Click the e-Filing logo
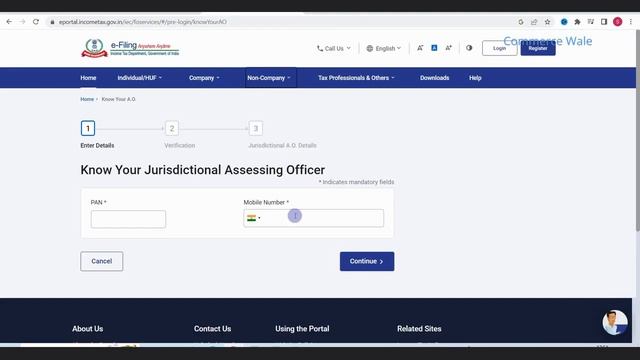The width and height of the screenshot is (640, 360). point(130,48)
